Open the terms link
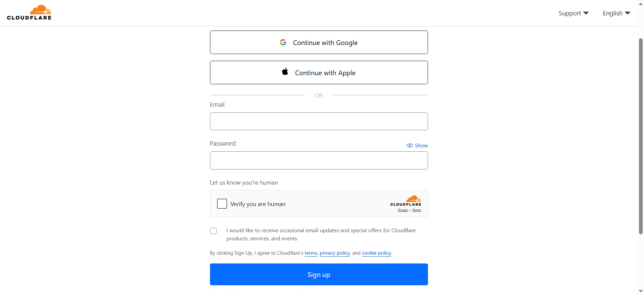The width and height of the screenshot is (644, 295). click(x=311, y=253)
